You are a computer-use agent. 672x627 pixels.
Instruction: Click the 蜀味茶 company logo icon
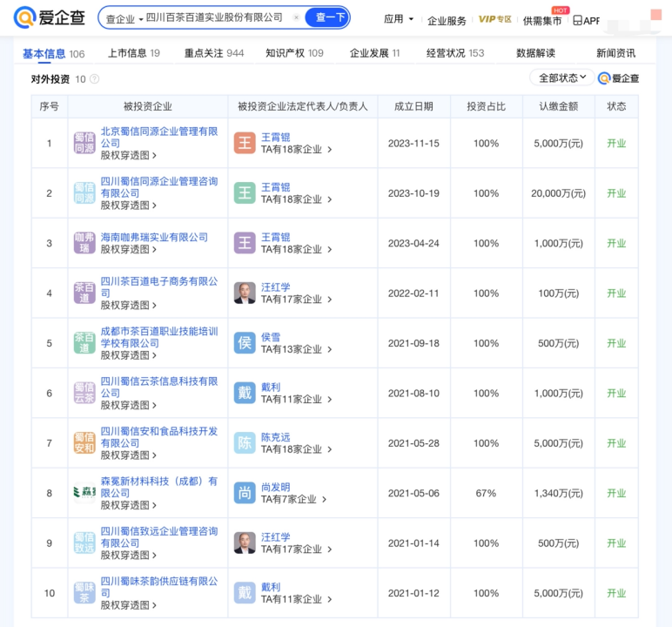point(84,593)
